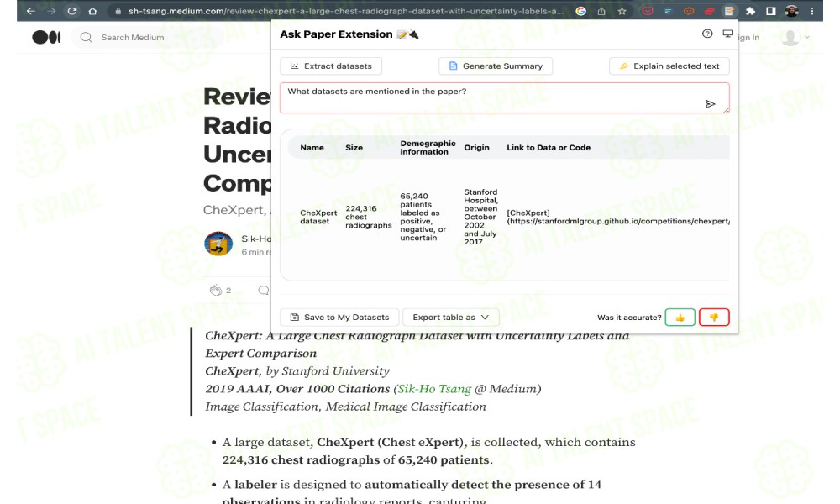
Task: Send the question with the arrow icon
Action: (711, 104)
